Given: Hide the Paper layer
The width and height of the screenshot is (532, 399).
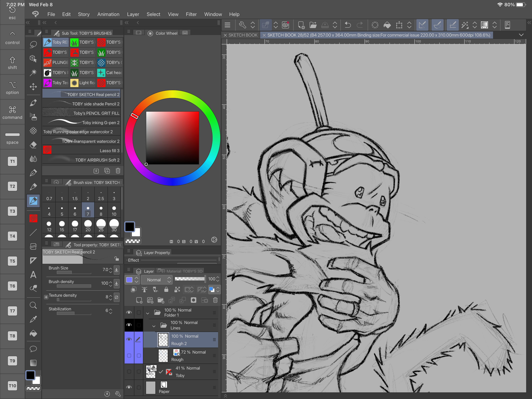Looking at the screenshot, I should tap(129, 387).
